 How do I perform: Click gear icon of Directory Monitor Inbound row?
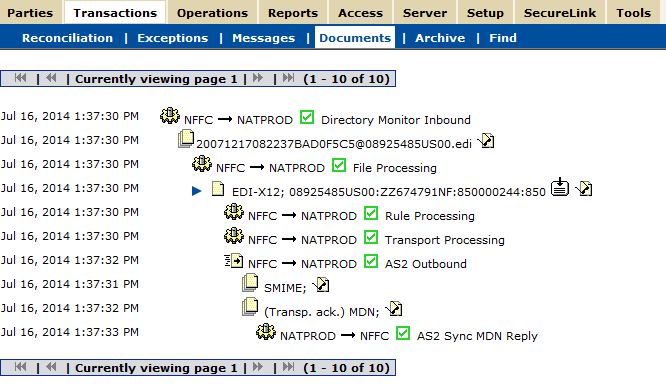[x=170, y=115]
